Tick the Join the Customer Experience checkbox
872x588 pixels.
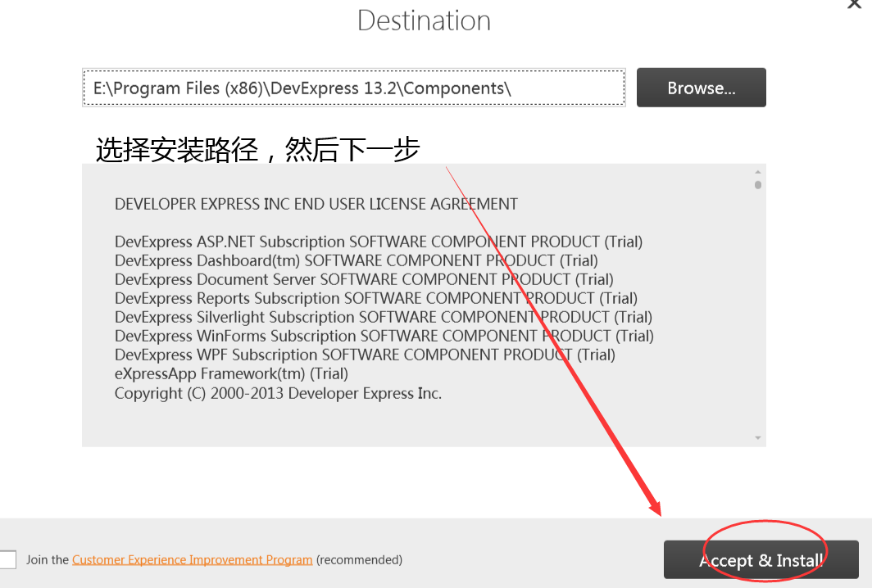click(x=8, y=559)
